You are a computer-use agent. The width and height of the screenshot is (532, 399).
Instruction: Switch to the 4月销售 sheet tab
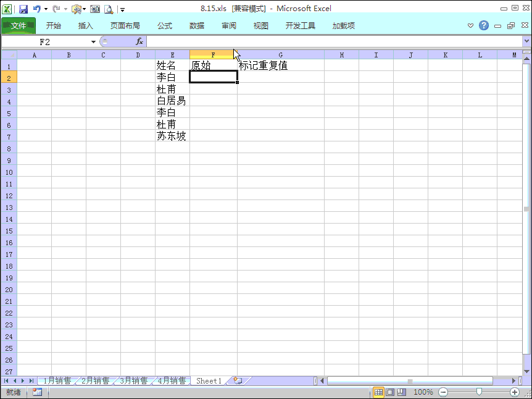(x=172, y=380)
